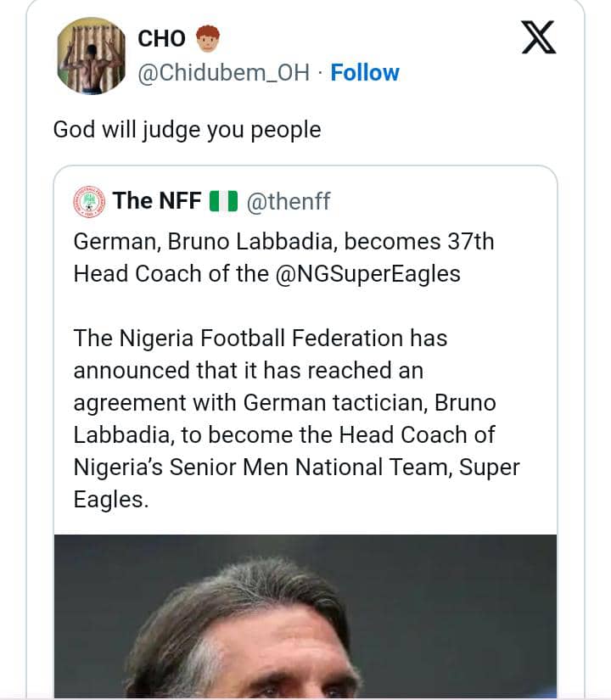Click "agreement with German tactician, Bruno" line

284,402
